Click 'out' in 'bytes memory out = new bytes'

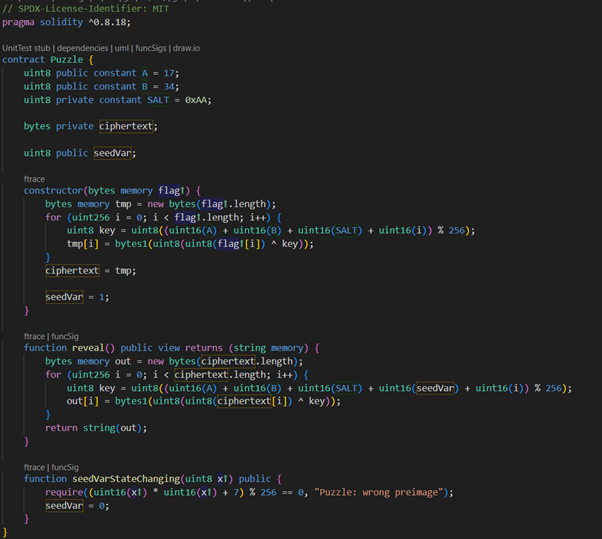123,362
